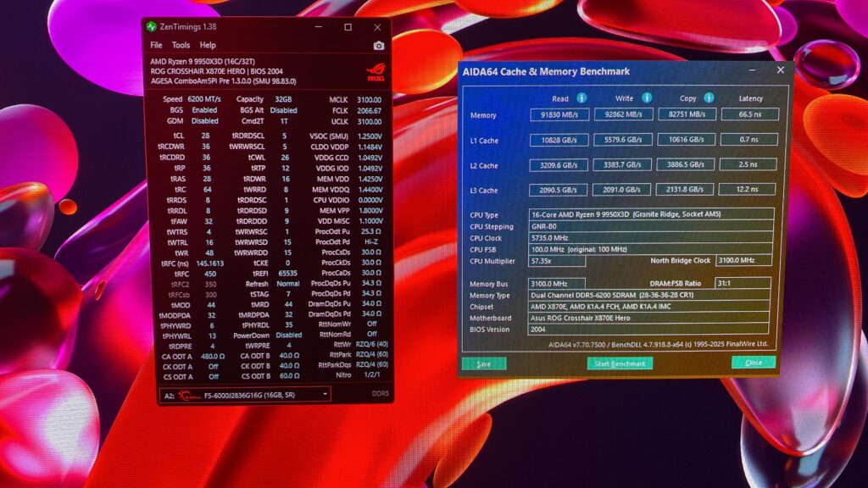Click the Write info icon in AIDA64
The image size is (868, 488).
647,98
